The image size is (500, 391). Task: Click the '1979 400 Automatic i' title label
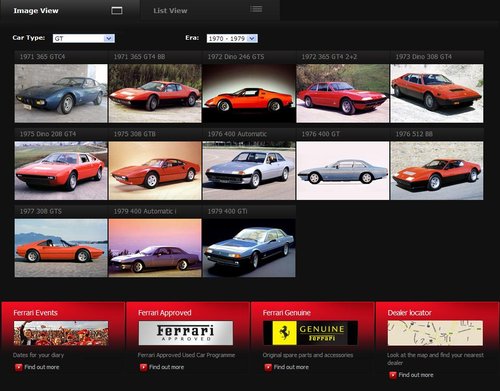145,211
